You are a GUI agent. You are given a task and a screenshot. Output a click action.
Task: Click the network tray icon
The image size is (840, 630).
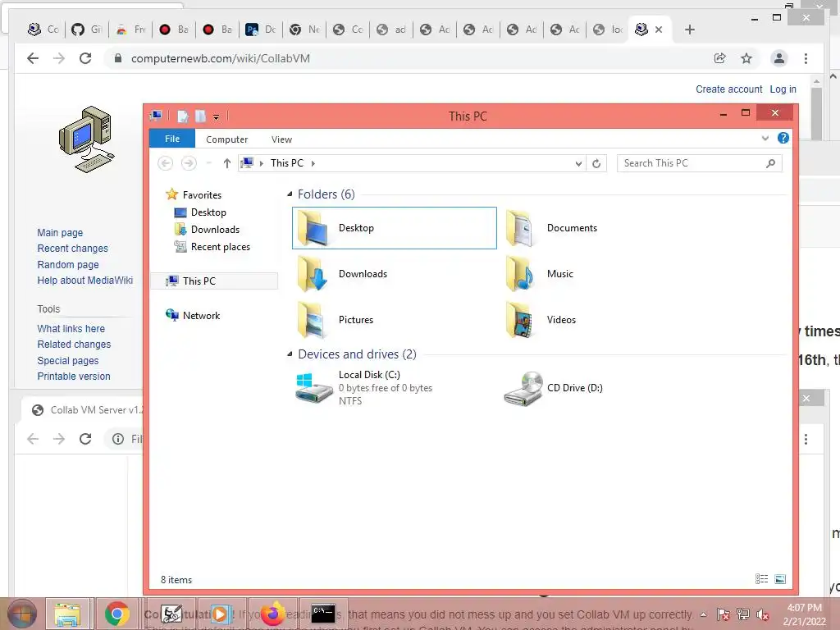coord(743,614)
